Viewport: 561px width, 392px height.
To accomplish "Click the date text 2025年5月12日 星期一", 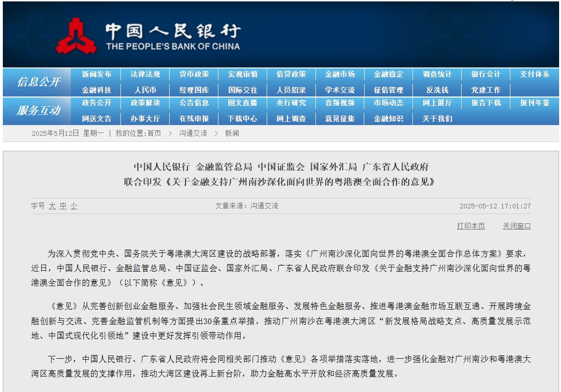I will click(x=67, y=133).
